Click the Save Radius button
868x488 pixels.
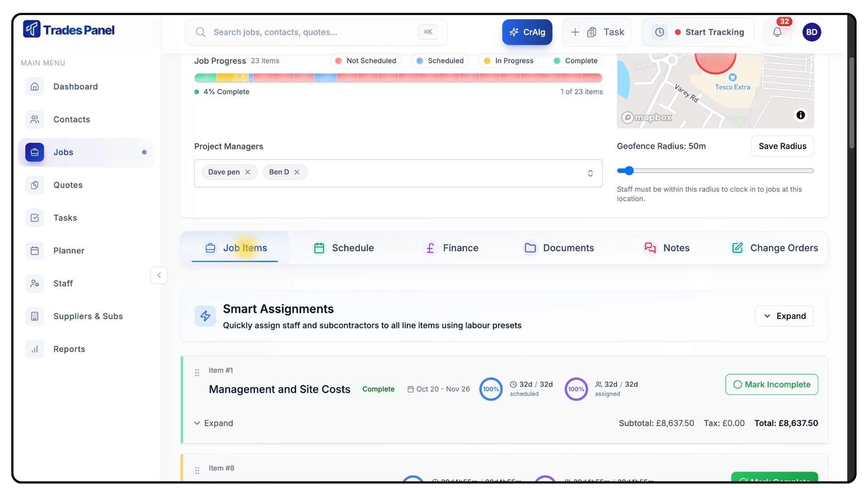point(782,146)
